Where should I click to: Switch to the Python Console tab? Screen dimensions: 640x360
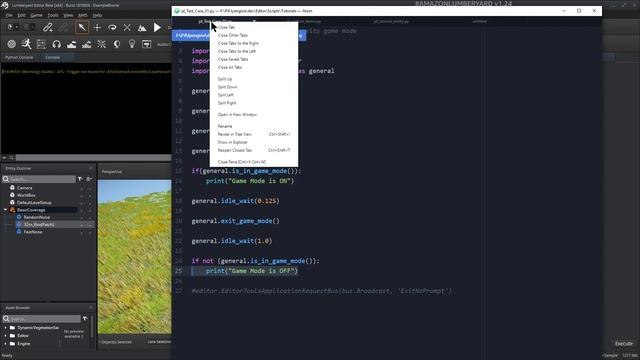tap(19, 58)
